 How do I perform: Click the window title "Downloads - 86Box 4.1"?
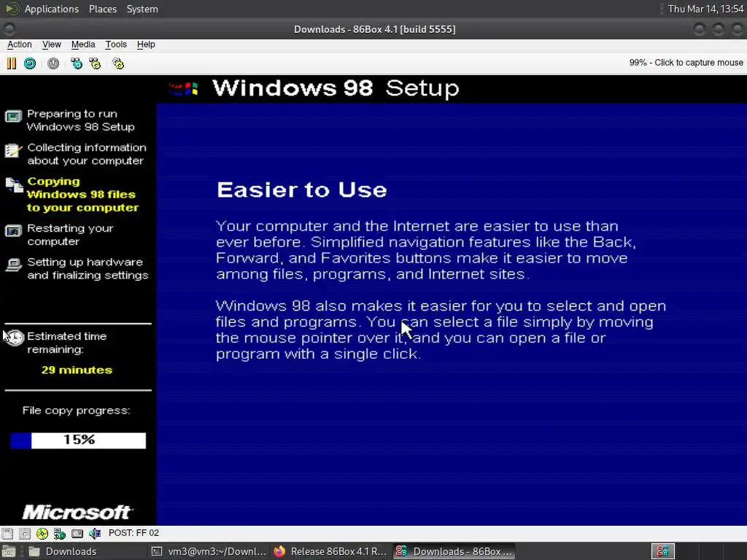tap(374, 29)
